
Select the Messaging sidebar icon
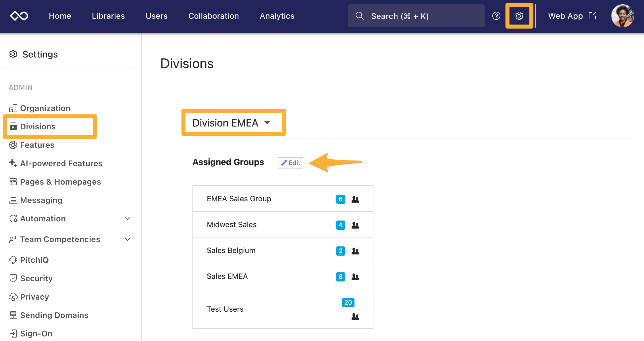coord(13,200)
